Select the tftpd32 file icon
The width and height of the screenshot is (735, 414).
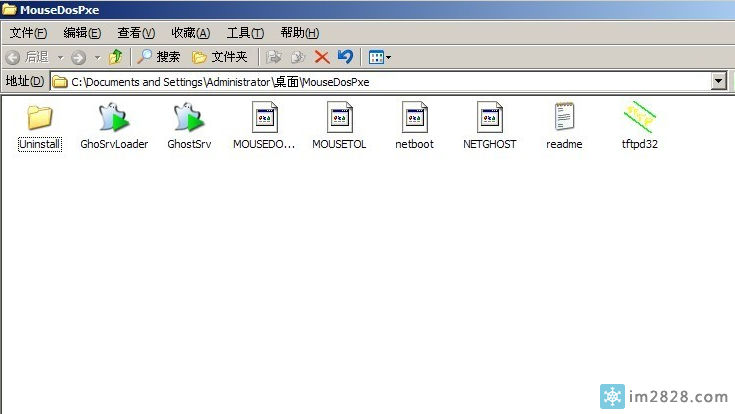(x=639, y=119)
